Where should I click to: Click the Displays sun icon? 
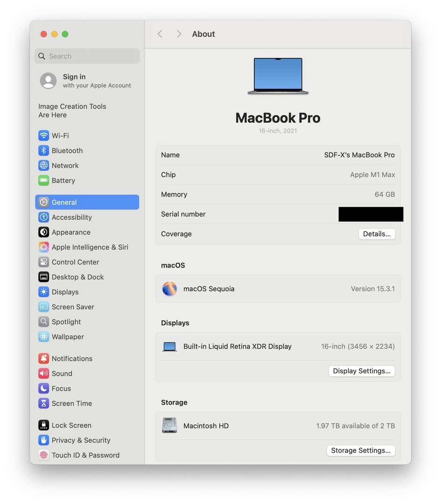pos(44,292)
